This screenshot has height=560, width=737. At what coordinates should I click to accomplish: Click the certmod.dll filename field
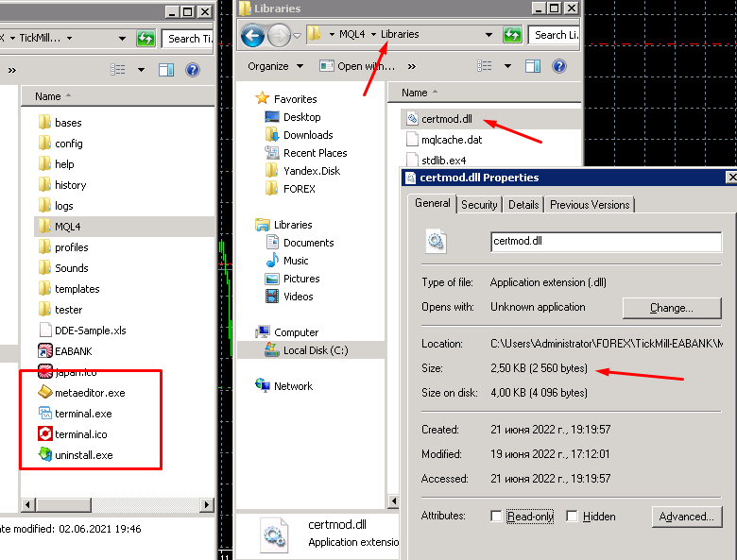pos(606,242)
